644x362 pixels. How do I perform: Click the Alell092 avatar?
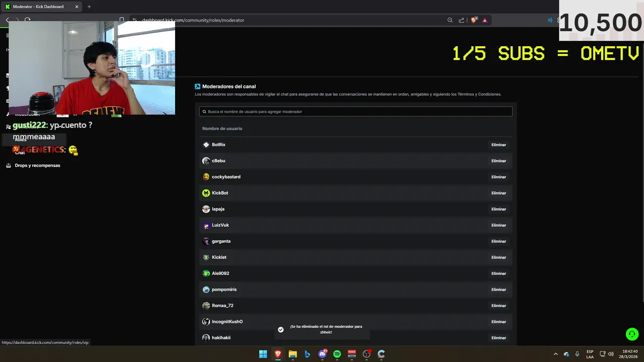206,274
